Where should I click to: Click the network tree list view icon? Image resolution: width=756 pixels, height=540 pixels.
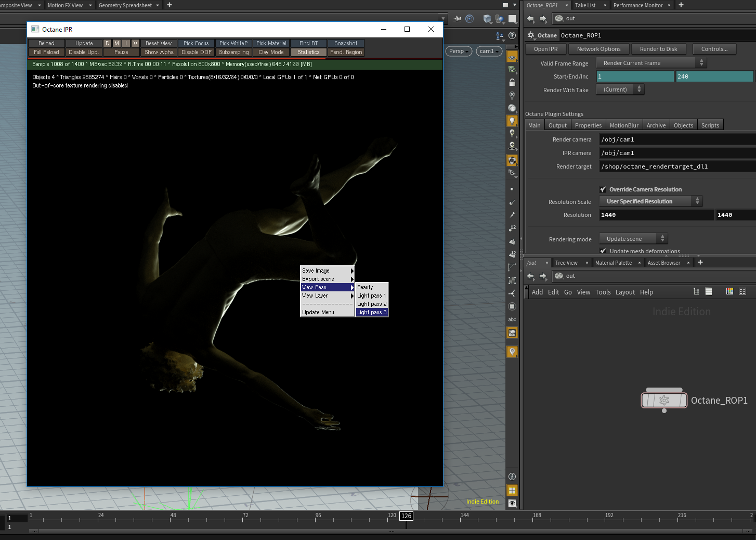point(696,292)
